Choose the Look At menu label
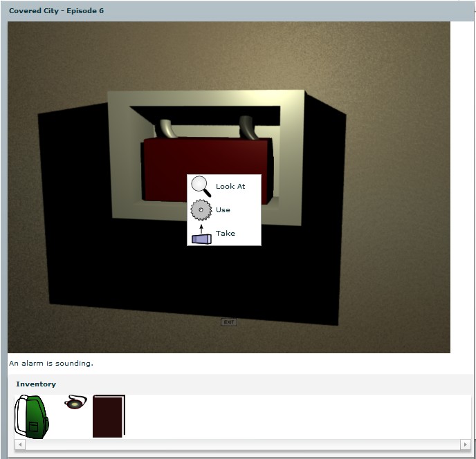 pos(230,186)
